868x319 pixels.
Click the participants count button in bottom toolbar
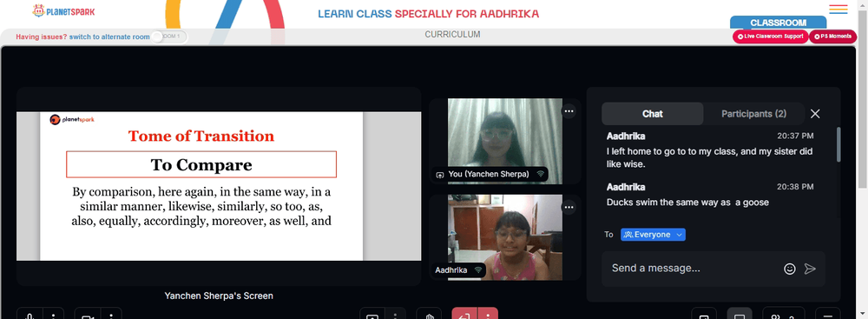pyautogui.click(x=783, y=314)
